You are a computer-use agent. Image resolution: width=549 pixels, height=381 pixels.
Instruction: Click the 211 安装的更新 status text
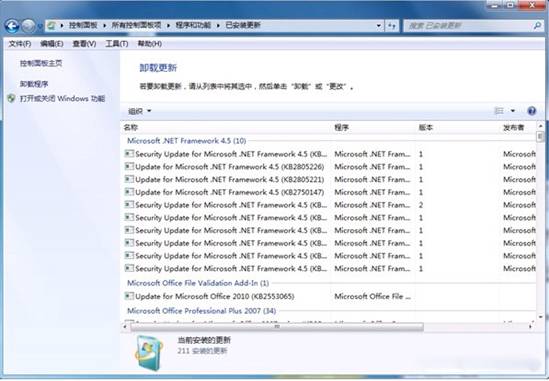[x=202, y=351]
